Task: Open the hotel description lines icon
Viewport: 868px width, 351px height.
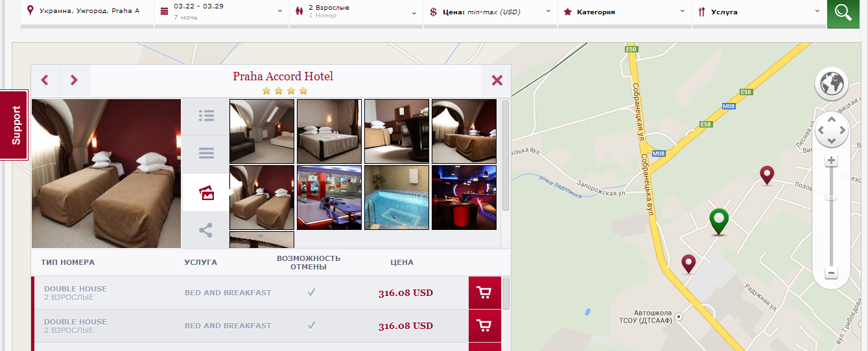Action: 206,153
